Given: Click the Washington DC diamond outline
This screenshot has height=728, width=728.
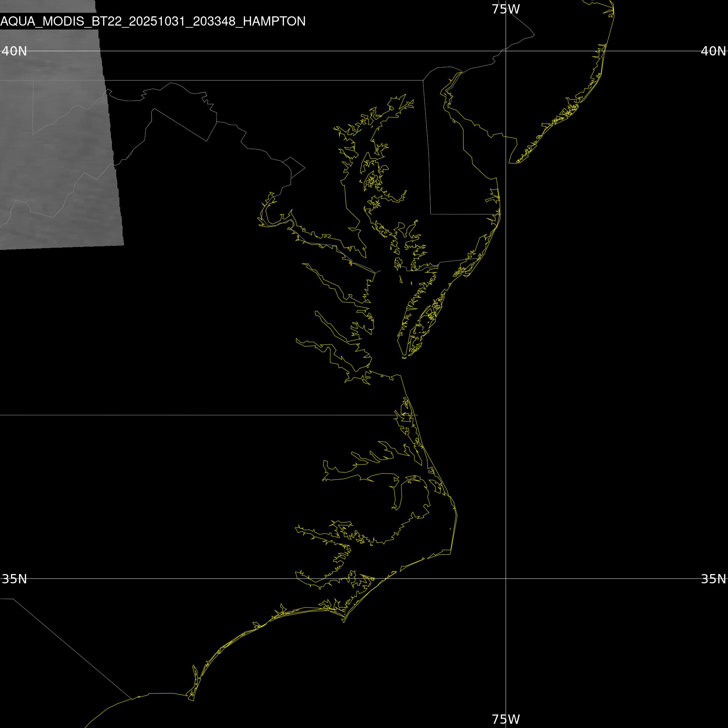Looking at the screenshot, I should coord(294,168).
